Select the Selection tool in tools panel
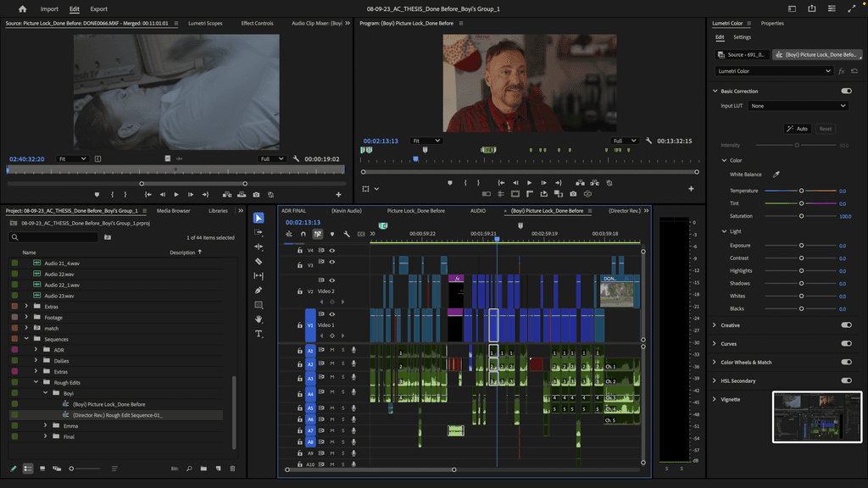The height and width of the screenshot is (488, 868). tap(259, 218)
